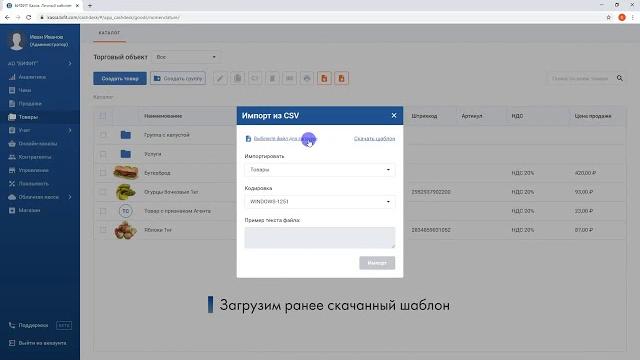Click the file text sample text area
This screenshot has width=640, height=360.
pyautogui.click(x=320, y=238)
